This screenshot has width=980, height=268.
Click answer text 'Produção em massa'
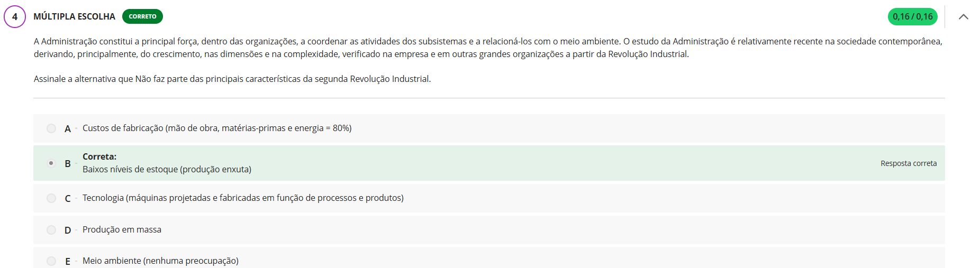pos(122,230)
